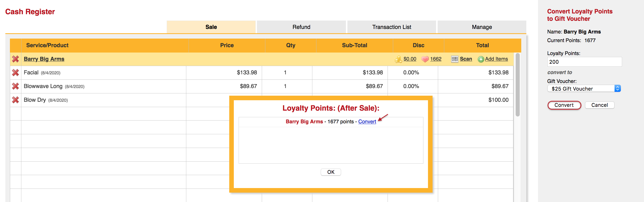This screenshot has height=202, width=644.
Task: Click the red X beside Barry Big Arms
Action: click(x=15, y=59)
